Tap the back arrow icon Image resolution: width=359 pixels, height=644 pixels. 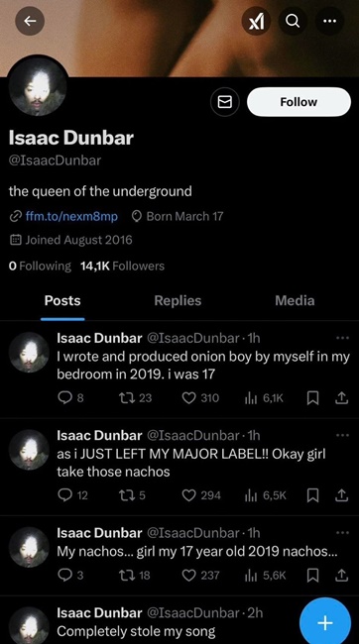click(30, 21)
